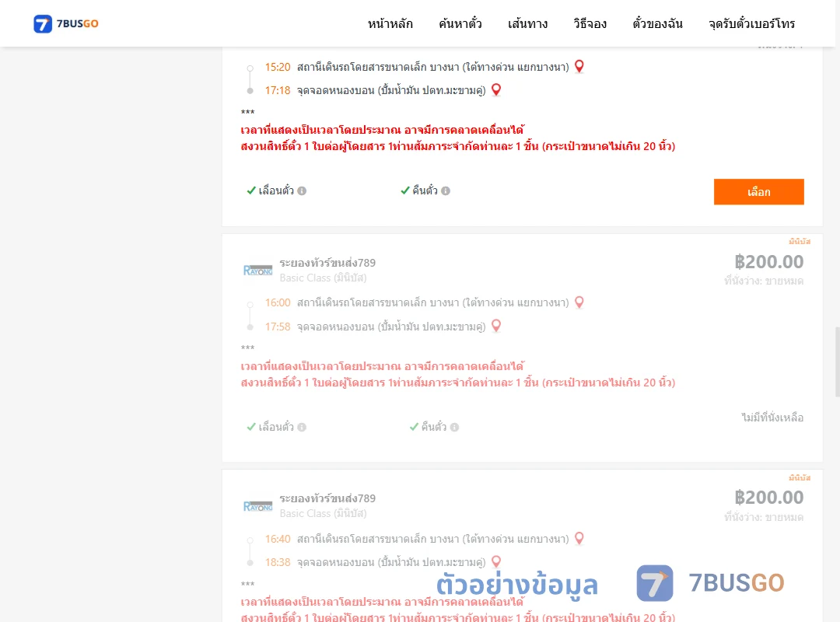The image size is (840, 622).
Task: Click the 7BUSGO logo in header
Action: coord(66,23)
